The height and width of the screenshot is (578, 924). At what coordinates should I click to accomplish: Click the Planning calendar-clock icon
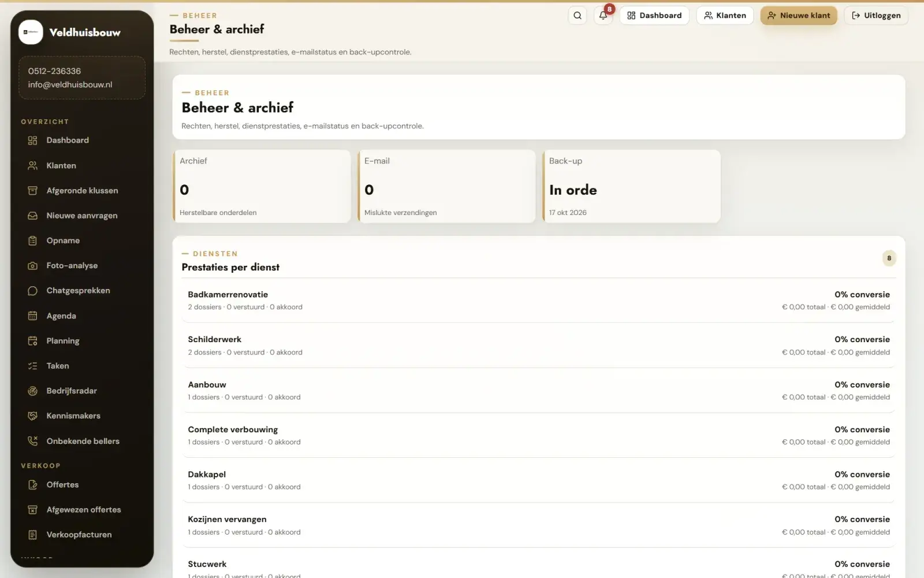32,341
